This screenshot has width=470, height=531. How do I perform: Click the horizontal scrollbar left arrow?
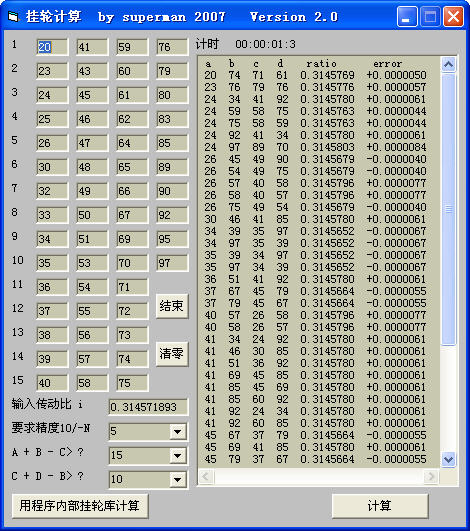point(206,476)
